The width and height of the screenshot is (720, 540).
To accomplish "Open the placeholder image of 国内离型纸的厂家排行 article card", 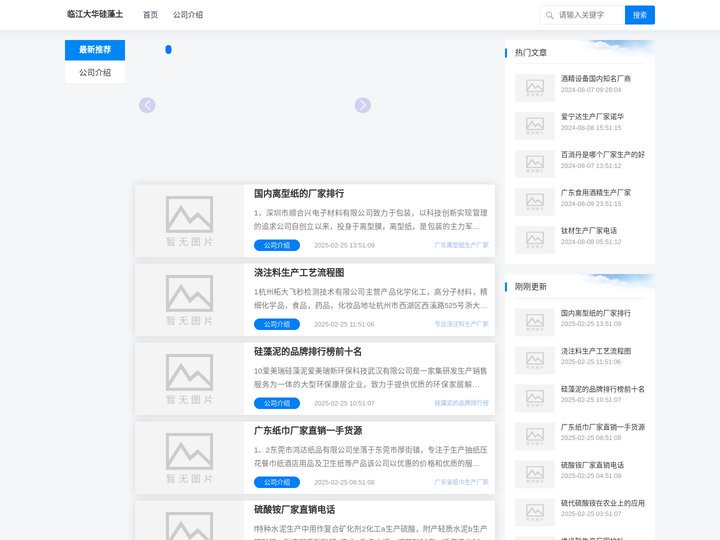I will 189,221.
